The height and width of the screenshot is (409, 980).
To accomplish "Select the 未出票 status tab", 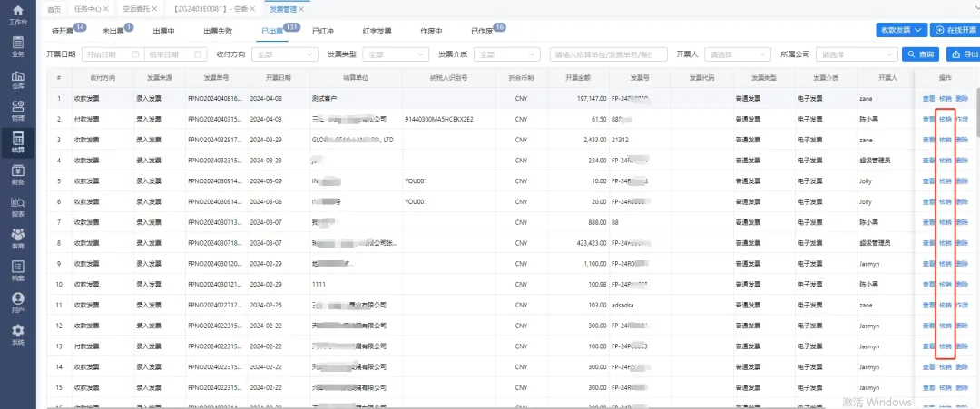I will [113, 31].
